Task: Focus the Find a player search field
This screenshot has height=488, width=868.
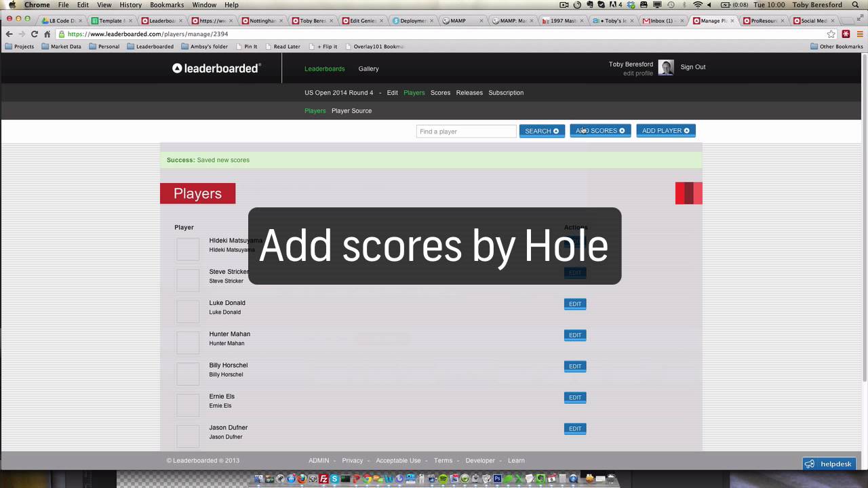Action: pos(467,131)
